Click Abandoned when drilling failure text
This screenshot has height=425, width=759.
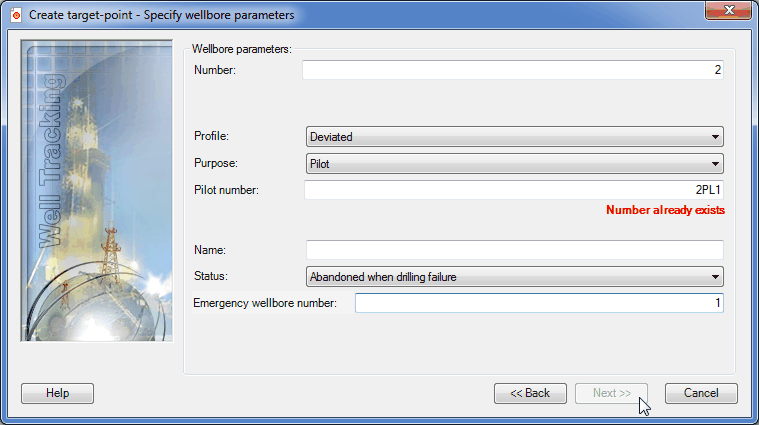383,277
